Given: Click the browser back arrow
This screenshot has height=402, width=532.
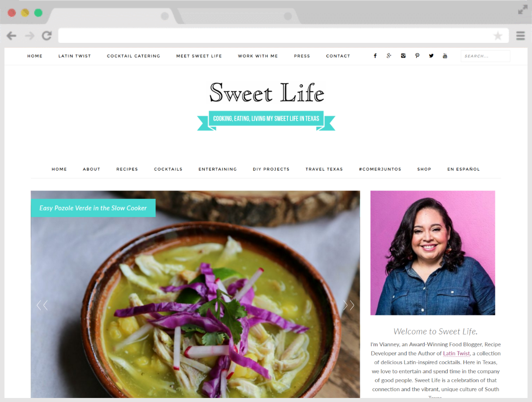Looking at the screenshot, I should click(12, 36).
